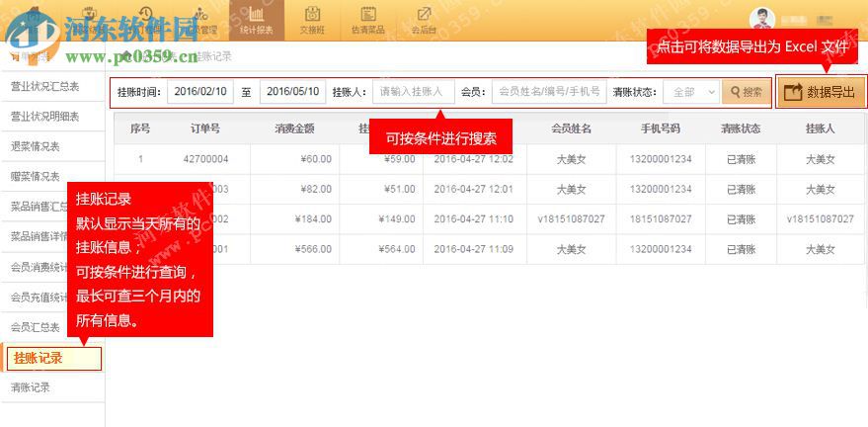Viewport: 868px width, 427px height.
Task: Click the 数据导出 export button
Action: point(822,92)
